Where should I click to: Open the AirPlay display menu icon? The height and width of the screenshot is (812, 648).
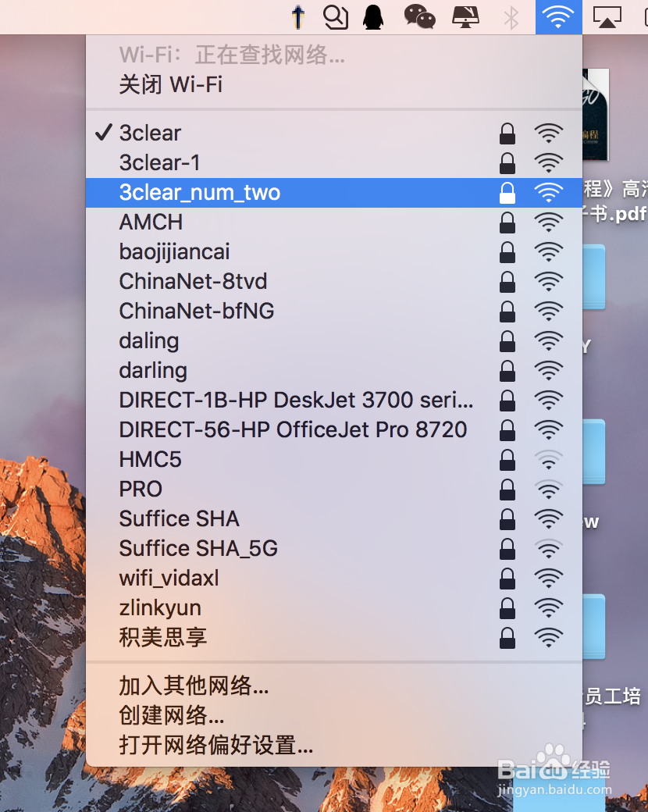click(x=607, y=18)
